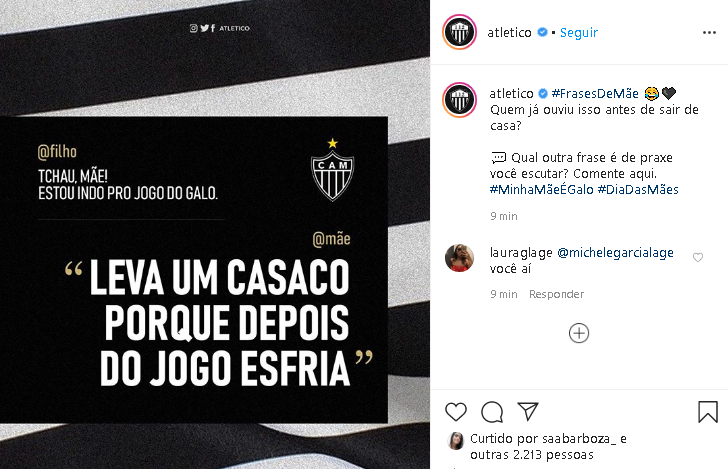View the outras 2.213 pessoas likes list
Image resolution: width=728 pixels, height=469 pixels.
(532, 455)
